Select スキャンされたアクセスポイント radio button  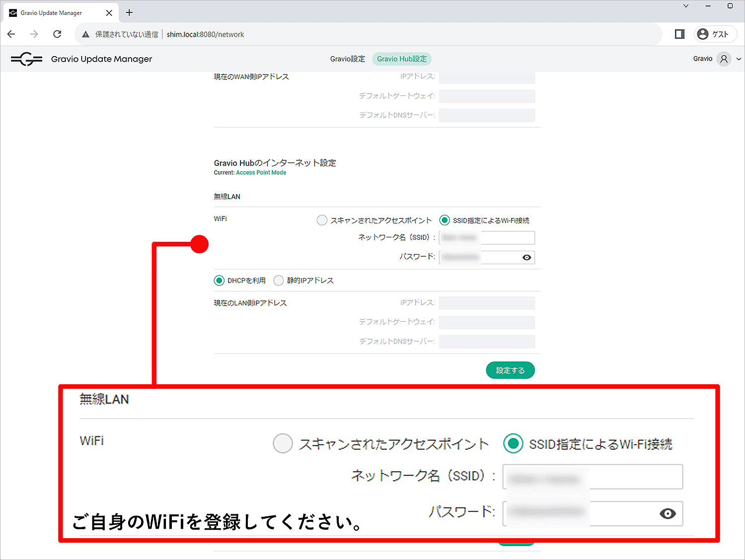pos(322,220)
